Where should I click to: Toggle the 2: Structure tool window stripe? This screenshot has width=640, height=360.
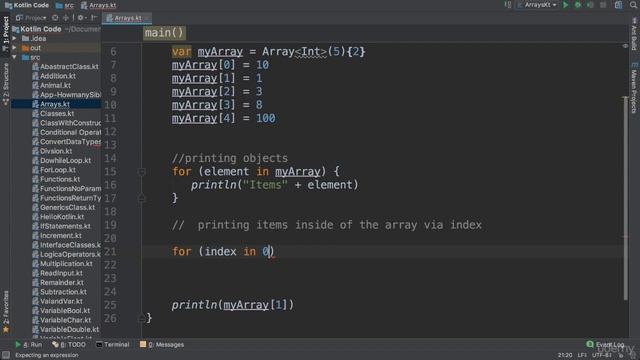click(5, 84)
